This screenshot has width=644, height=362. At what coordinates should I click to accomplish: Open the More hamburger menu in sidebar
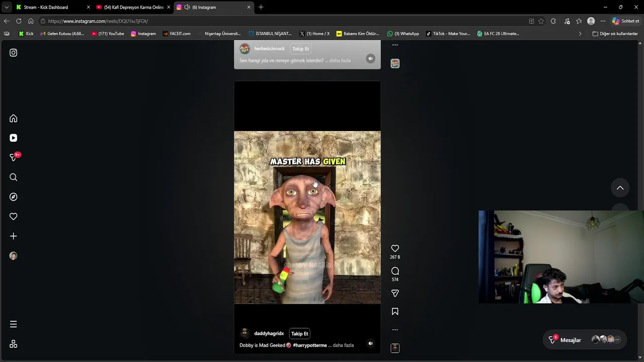click(14, 324)
